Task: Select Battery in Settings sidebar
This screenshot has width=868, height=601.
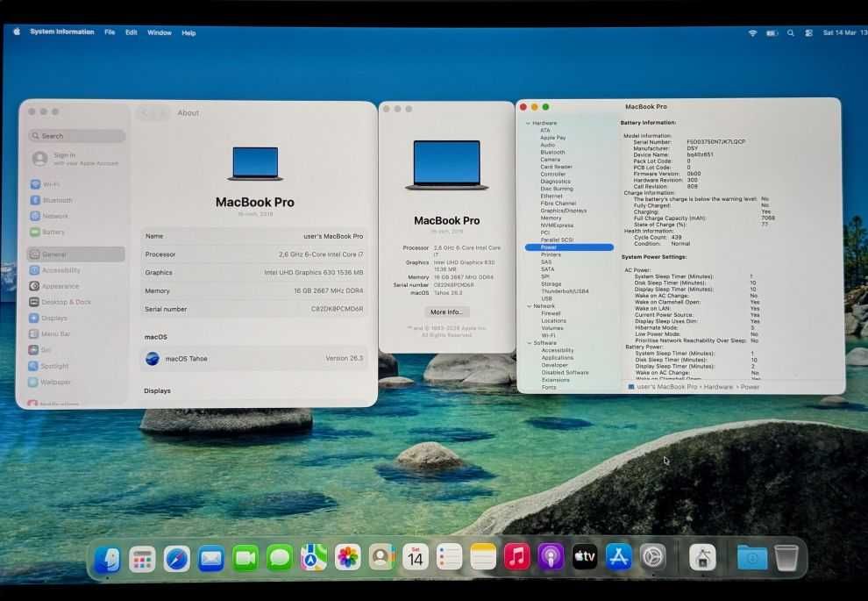Action: click(x=75, y=233)
